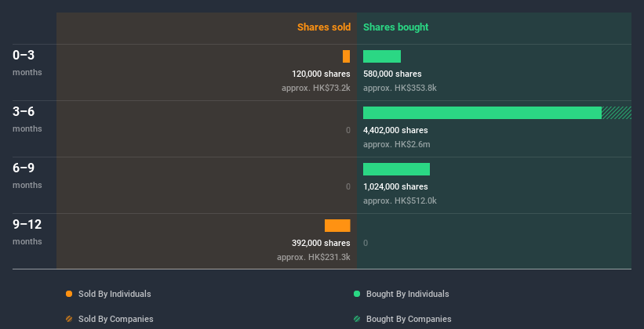The image size is (644, 329).
Task: Click approx. HK$2.6m text
Action: click(x=397, y=144)
